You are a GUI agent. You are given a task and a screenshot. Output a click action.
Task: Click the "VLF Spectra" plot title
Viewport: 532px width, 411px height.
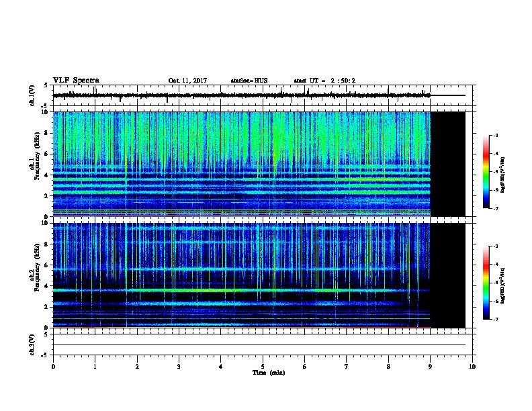(76, 80)
